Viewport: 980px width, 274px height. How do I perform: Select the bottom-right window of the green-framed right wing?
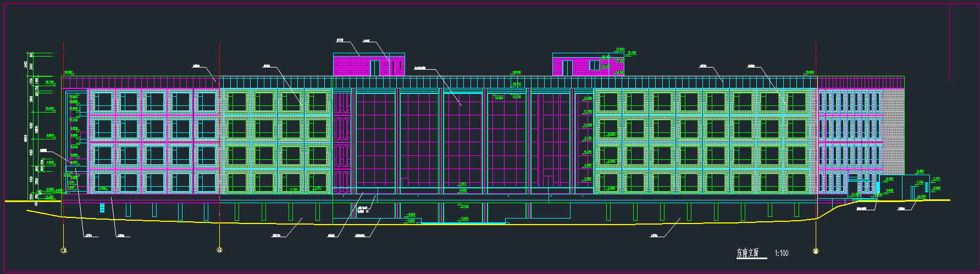click(797, 182)
